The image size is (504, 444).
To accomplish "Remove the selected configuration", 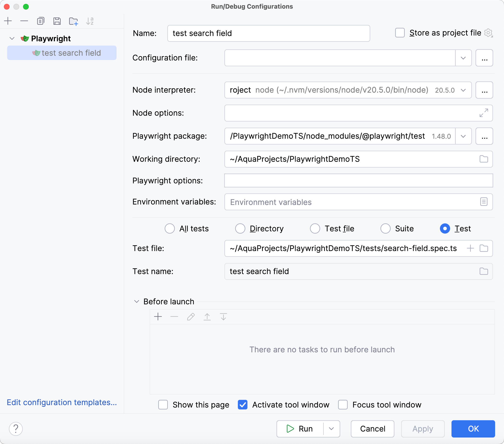I will click(x=24, y=21).
